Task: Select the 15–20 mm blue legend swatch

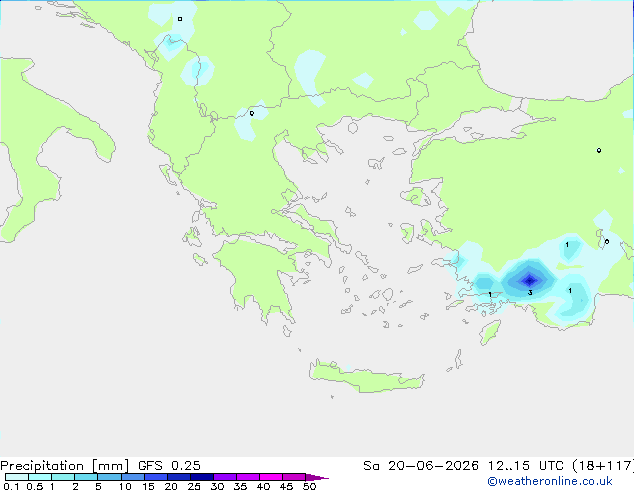Action: 156,477
